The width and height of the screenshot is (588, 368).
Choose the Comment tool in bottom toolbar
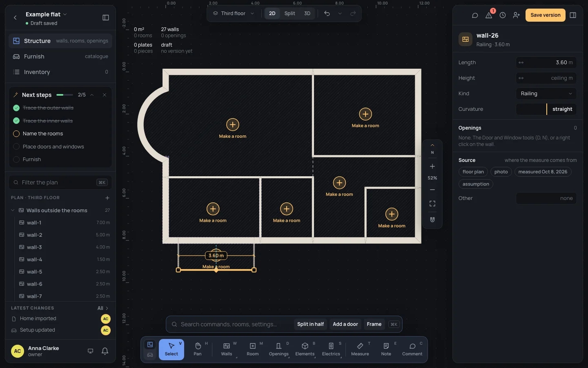point(412,350)
